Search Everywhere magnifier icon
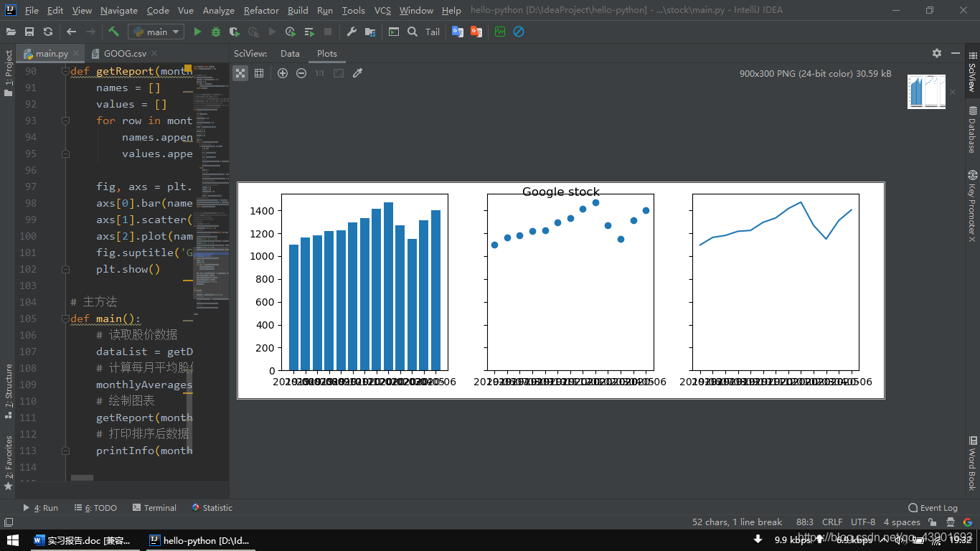980x551 pixels. (413, 32)
